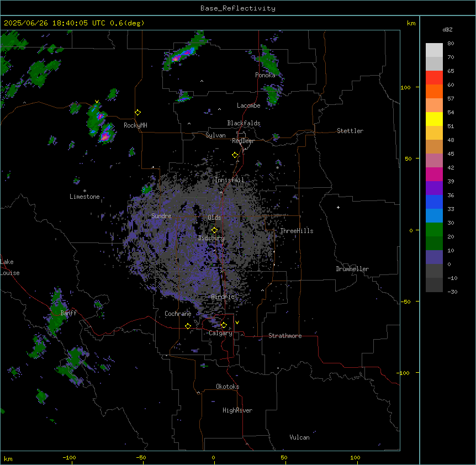
Task: Click the Innisfail label
Action: tap(229, 180)
